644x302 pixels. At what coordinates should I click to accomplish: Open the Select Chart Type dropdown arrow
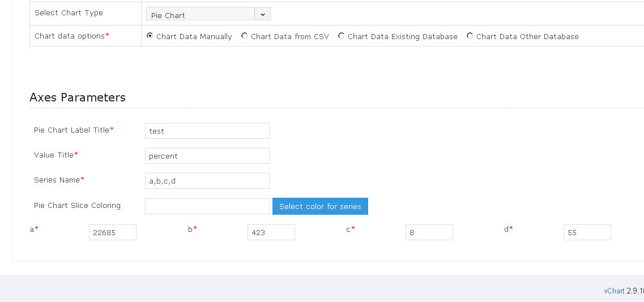tap(263, 15)
